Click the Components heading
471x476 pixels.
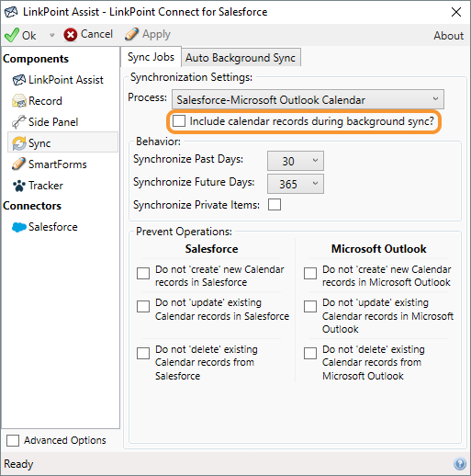36,59
